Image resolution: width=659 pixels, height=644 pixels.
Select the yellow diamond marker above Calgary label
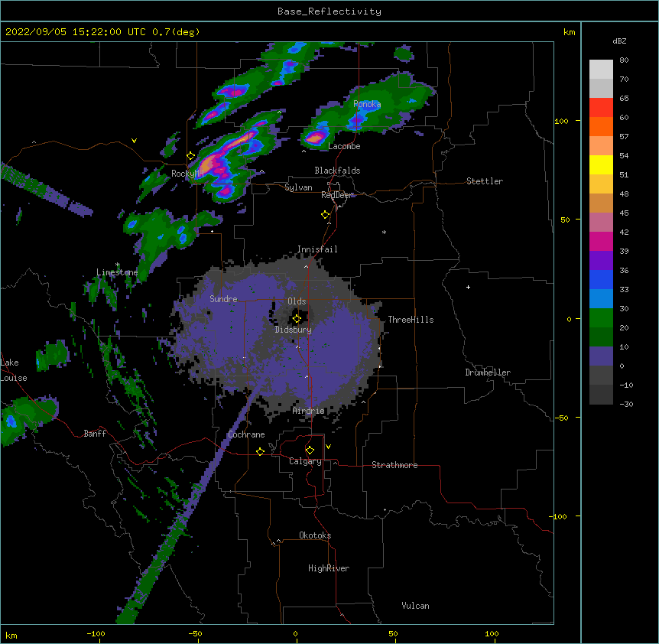[x=310, y=450]
